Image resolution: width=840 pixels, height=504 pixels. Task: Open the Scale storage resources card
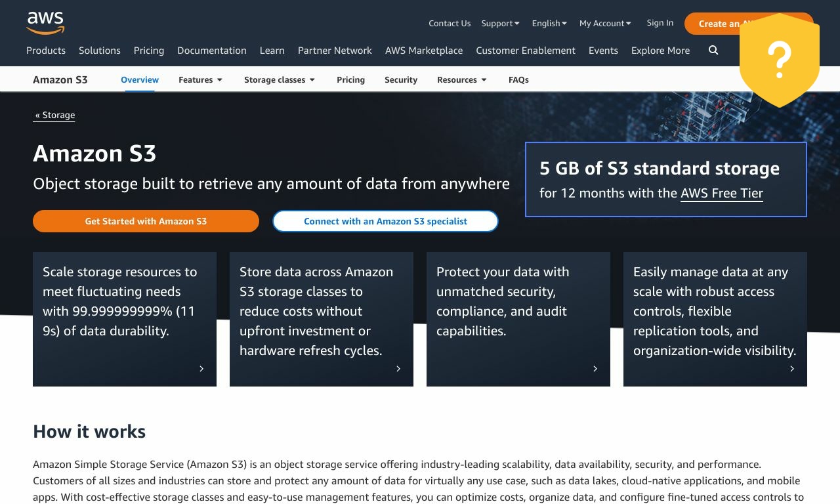(125, 319)
